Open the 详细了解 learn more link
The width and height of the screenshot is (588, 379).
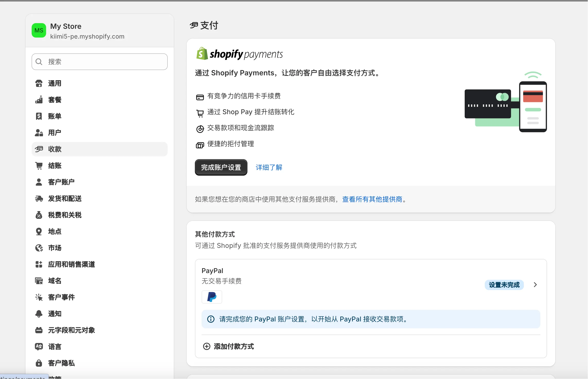(x=269, y=167)
